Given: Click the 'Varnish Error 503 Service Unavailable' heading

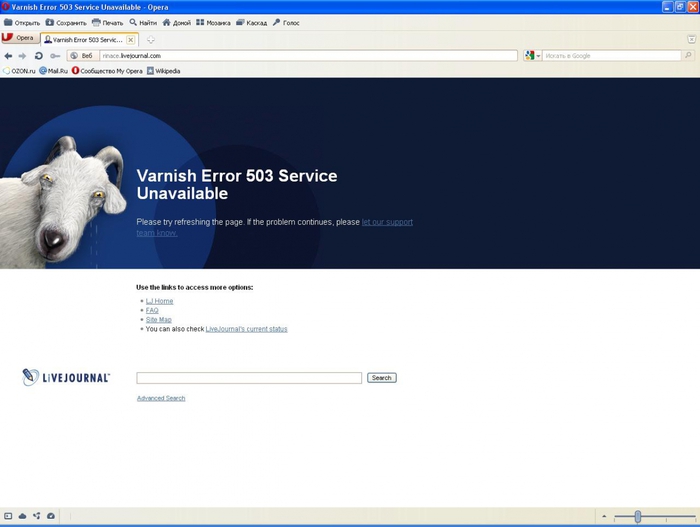Looking at the screenshot, I should [x=237, y=184].
